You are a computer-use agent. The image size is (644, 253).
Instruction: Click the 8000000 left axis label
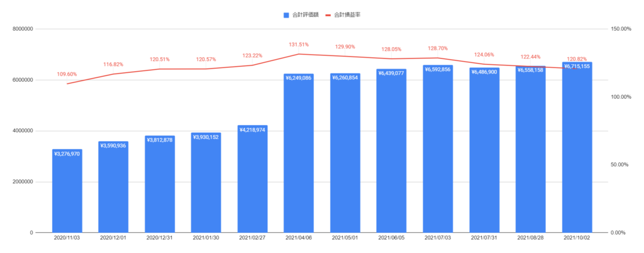click(x=23, y=29)
